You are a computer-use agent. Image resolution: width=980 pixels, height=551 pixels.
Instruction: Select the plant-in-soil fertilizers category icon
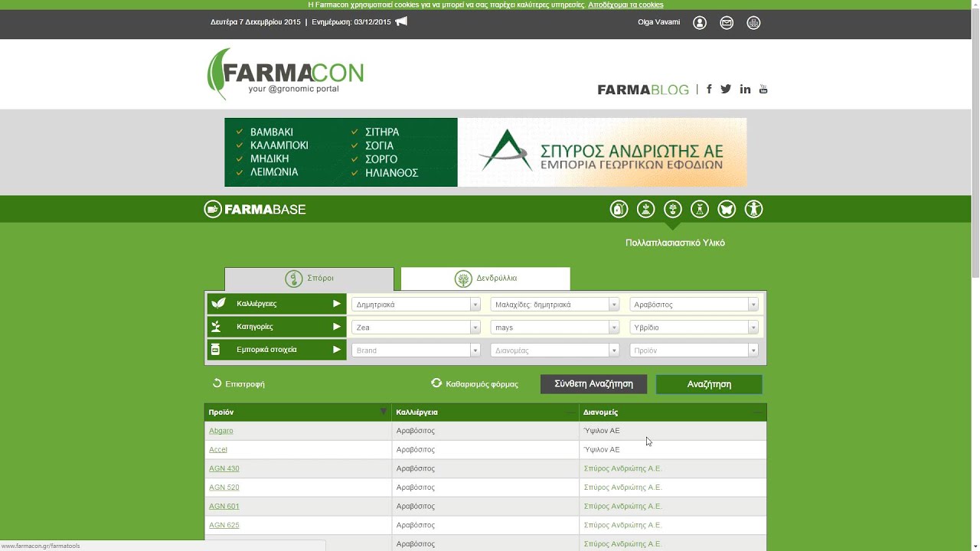coord(645,209)
